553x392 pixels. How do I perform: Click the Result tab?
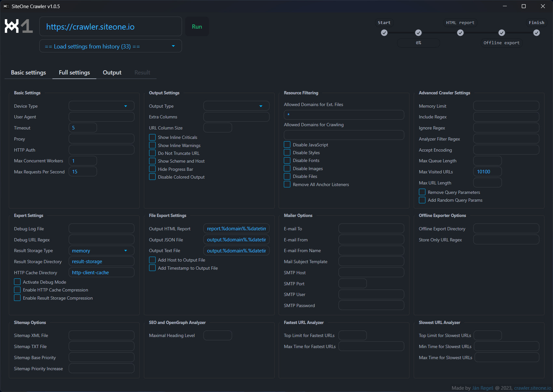point(142,72)
